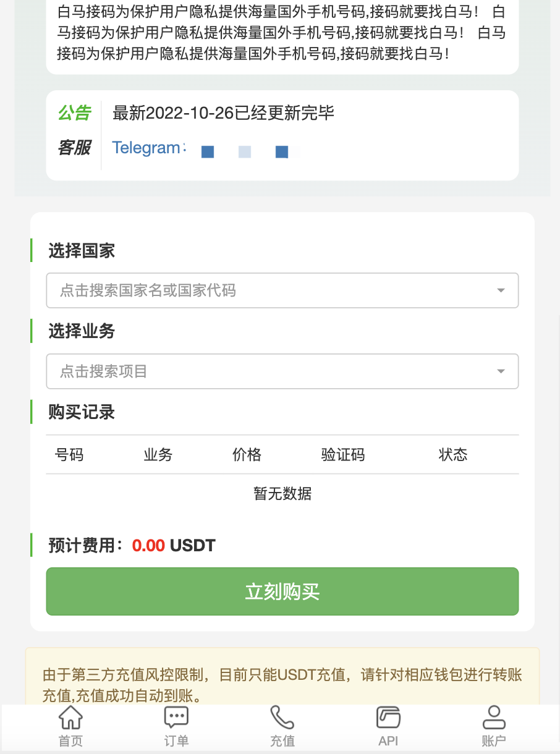Screen dimensions: 560x754
Task: Click the last dark blue Telegram square
Action: coord(282,151)
